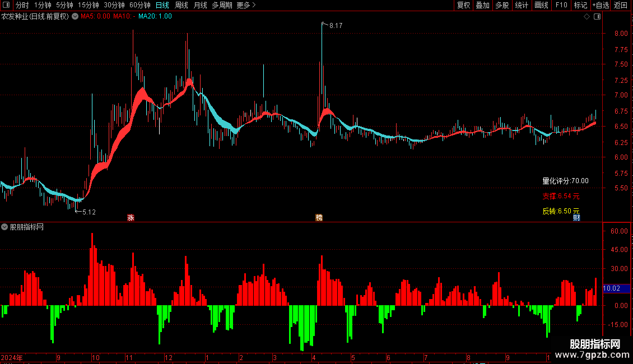Click the 反转:6.50元 text
The image size is (633, 364).
[561, 211]
